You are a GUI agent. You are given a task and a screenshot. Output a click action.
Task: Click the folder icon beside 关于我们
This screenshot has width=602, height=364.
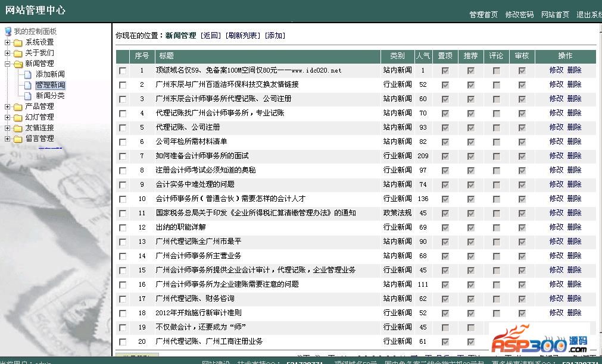coord(18,53)
